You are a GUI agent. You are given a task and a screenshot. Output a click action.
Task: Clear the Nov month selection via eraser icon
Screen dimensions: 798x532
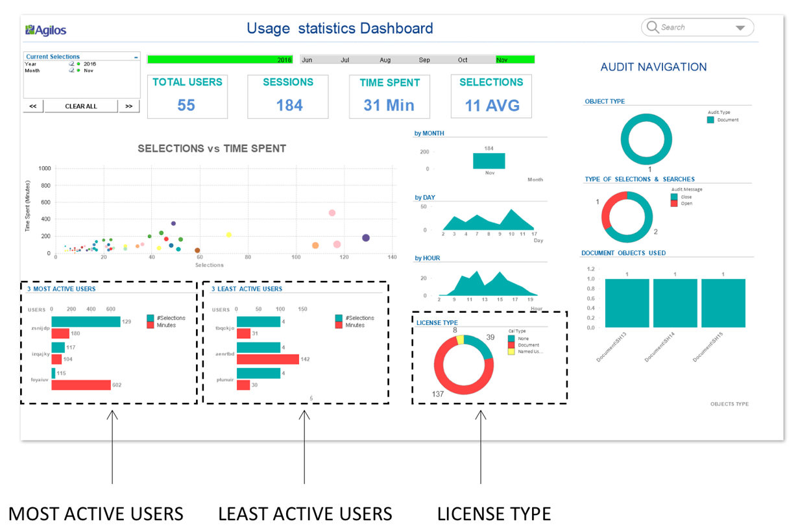[x=71, y=70]
